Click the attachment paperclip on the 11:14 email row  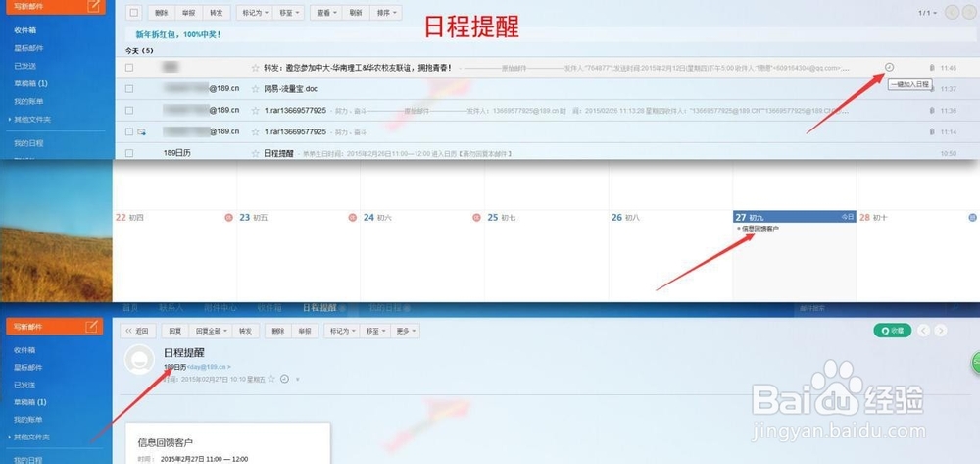933,132
